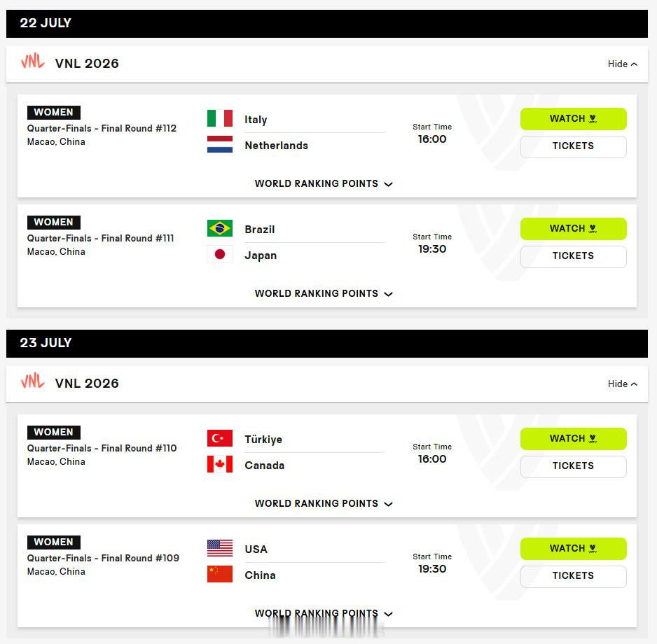Click the VNL logo in 22 July header

[33, 61]
